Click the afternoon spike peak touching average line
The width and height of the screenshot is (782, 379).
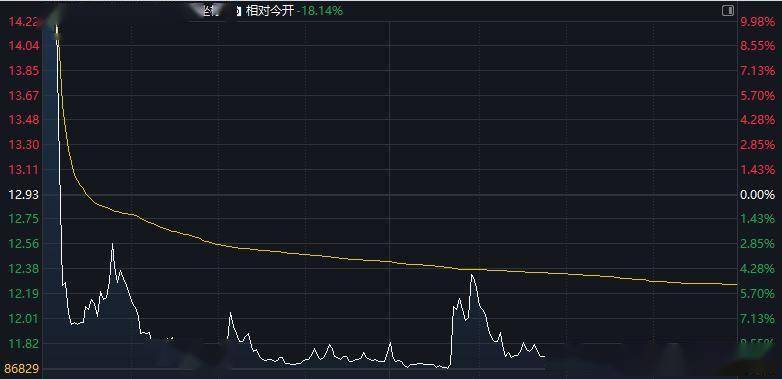(x=472, y=275)
